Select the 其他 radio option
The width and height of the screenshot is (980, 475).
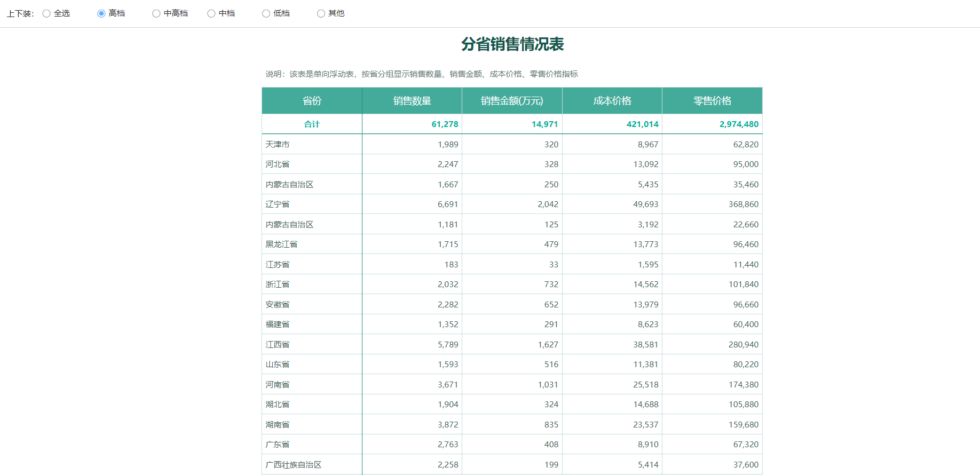coord(321,13)
